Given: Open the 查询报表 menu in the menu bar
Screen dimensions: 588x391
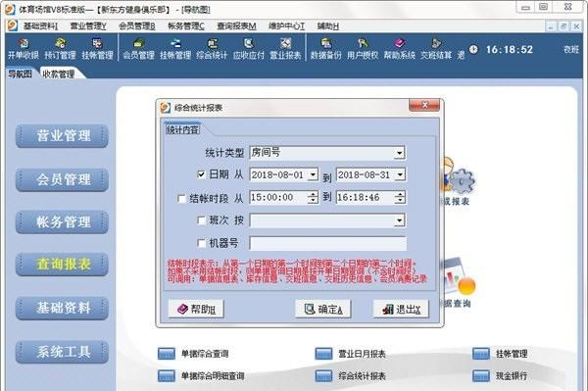Looking at the screenshot, I should pos(236,26).
